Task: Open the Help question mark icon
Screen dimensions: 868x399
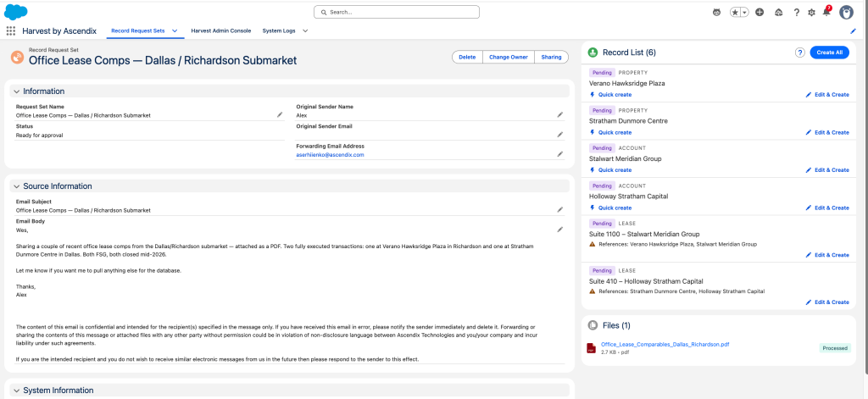Action: click(x=796, y=12)
